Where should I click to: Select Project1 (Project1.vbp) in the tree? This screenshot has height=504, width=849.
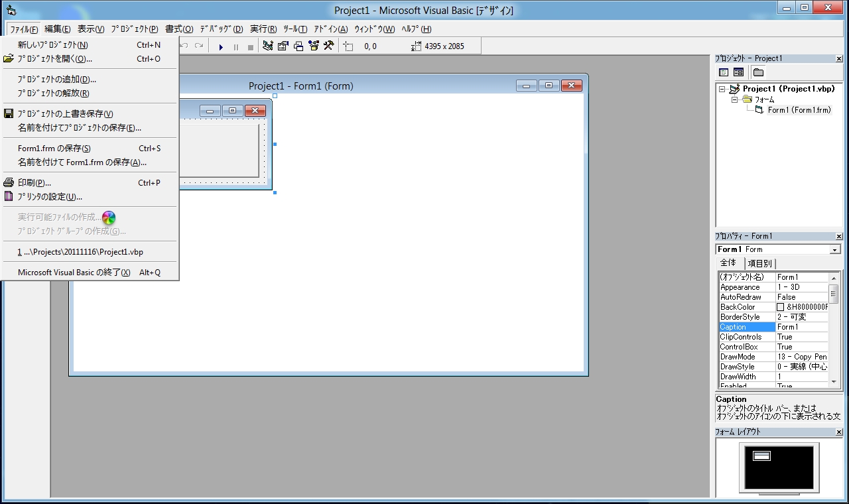click(789, 89)
